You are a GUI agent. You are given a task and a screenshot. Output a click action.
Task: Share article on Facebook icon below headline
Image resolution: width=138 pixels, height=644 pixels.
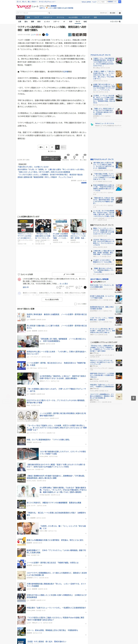click(x=47, y=35)
